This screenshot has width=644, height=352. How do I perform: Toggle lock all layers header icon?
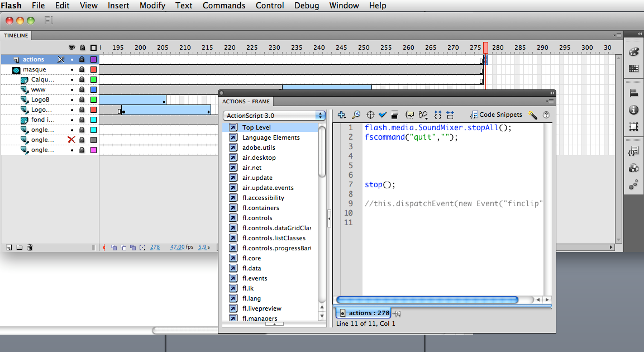click(82, 47)
